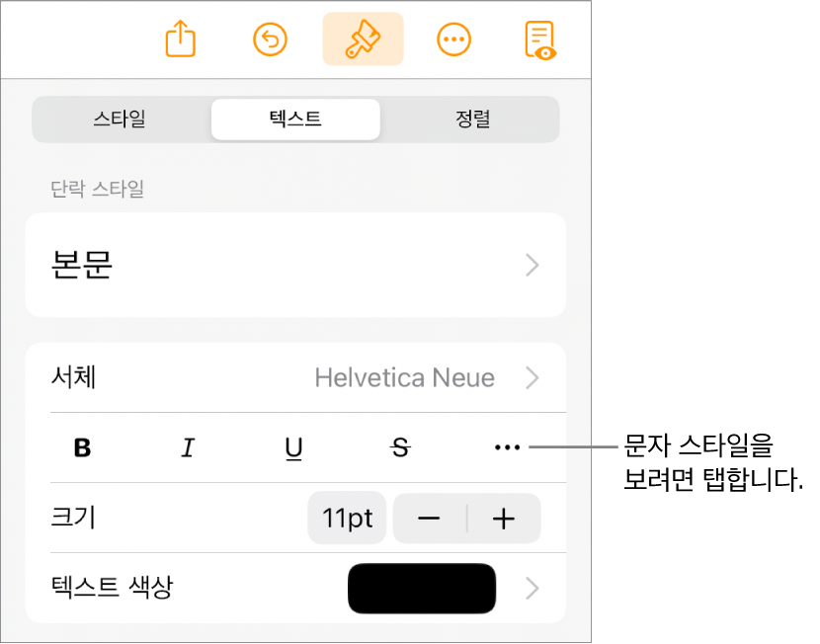Tap the 단락 스타일 section label
820x644 pixels.
tap(97, 189)
